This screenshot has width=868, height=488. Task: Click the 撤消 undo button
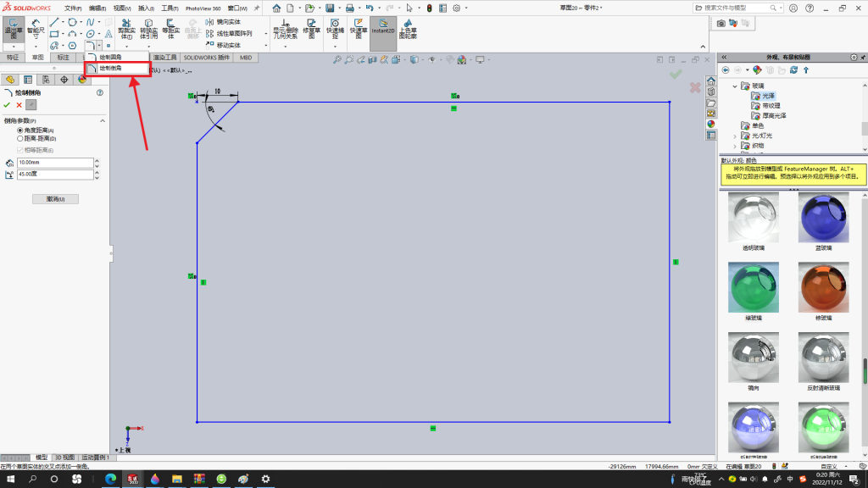click(55, 199)
